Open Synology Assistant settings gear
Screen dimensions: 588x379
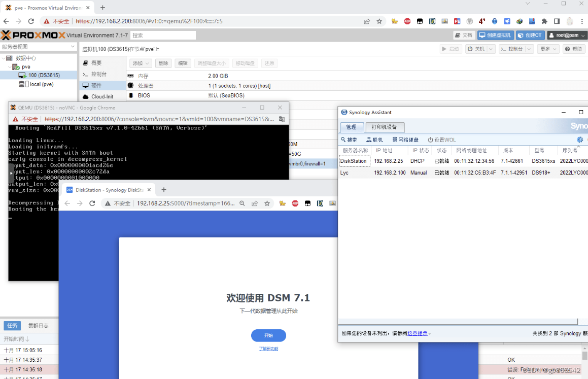(x=580, y=140)
